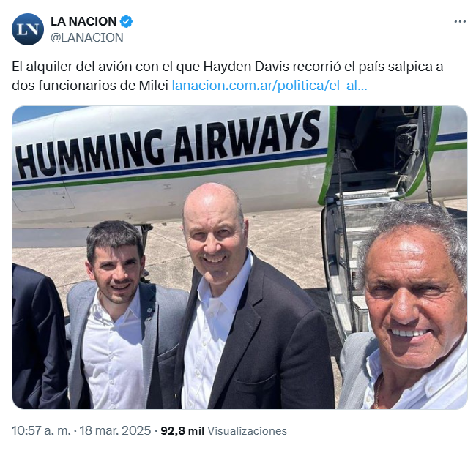Click the 18 mar. 2025 date
This screenshot has width=476, height=453.
pos(115,430)
